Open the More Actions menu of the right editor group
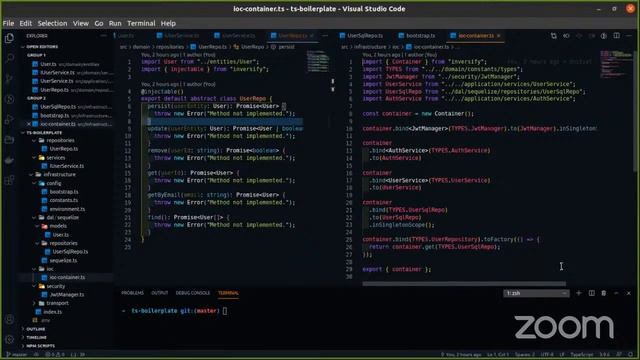The width and height of the screenshot is (640, 360). tap(629, 36)
